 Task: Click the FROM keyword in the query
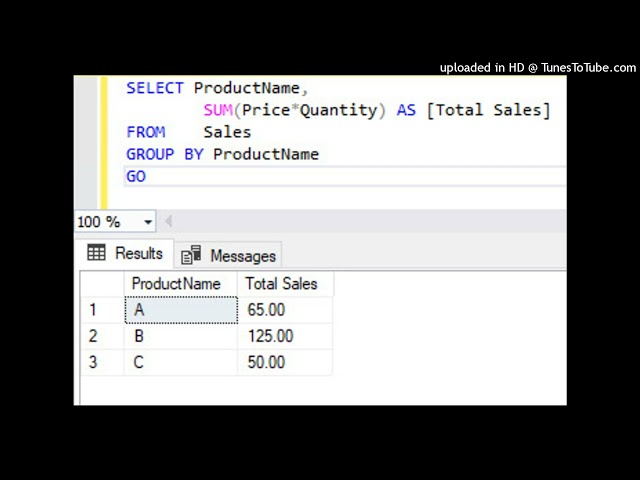146,132
